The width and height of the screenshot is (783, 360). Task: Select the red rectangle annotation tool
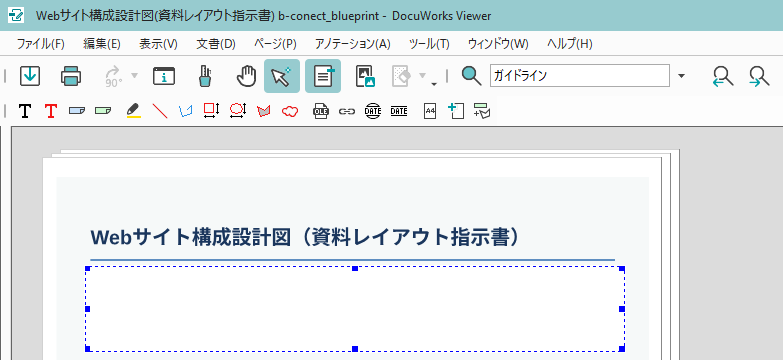[x=212, y=110]
